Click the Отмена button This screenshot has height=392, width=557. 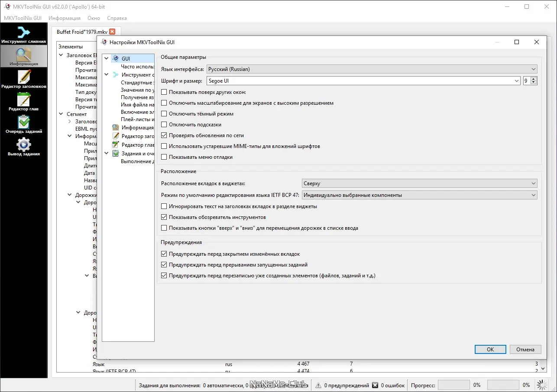pyautogui.click(x=525, y=350)
